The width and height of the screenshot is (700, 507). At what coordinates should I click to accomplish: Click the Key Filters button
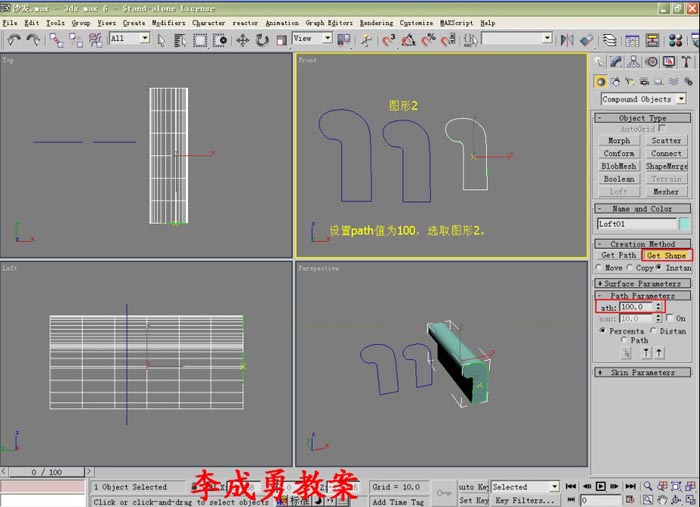[524, 500]
